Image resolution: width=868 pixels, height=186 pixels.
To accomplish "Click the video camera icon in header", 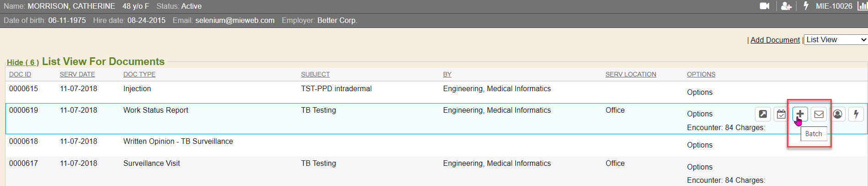I will [x=764, y=6].
